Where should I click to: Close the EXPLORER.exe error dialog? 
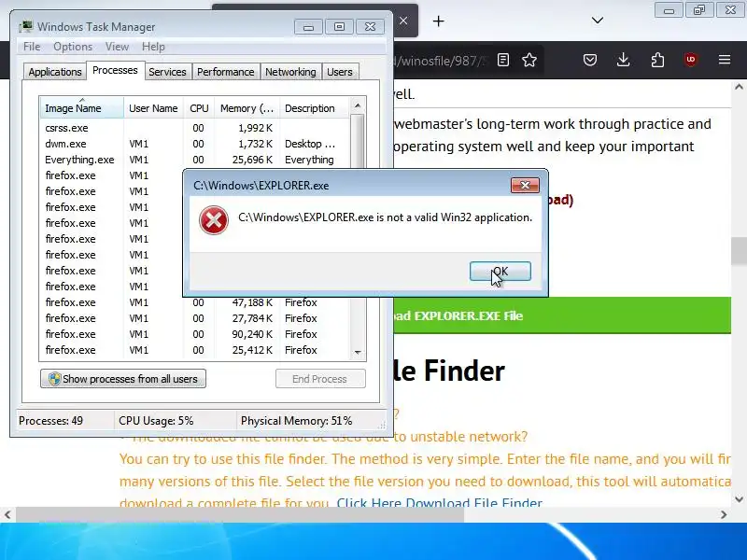click(525, 185)
